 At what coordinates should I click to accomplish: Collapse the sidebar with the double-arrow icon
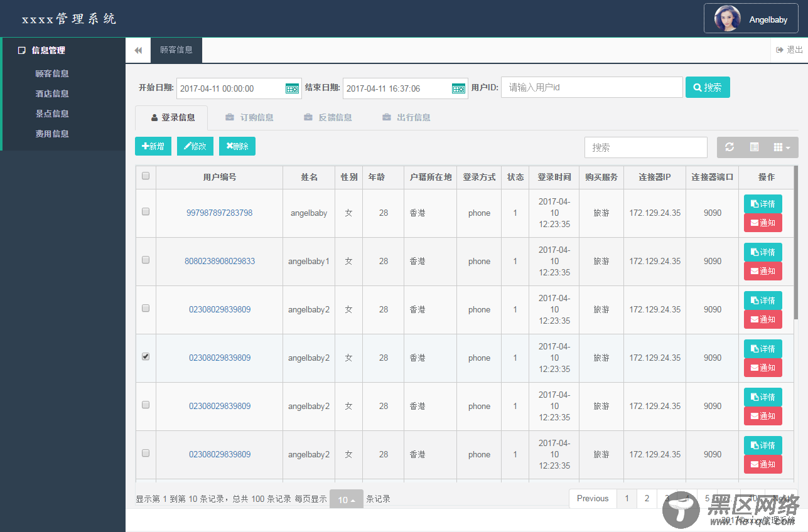click(x=138, y=50)
